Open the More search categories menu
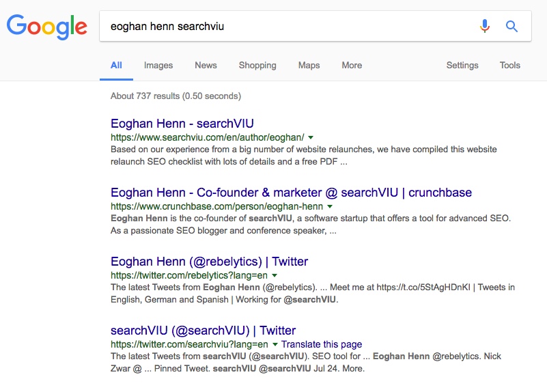 [352, 65]
